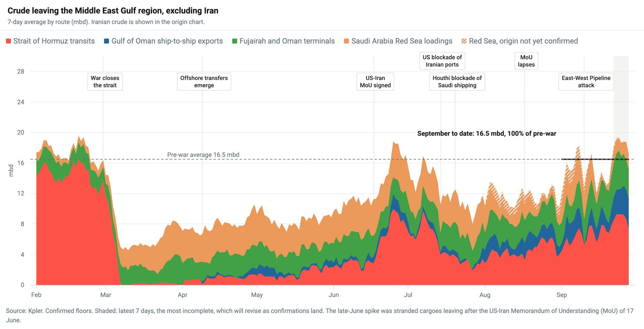The width and height of the screenshot is (644, 329).
Task: Select the US-Iran MoU signed annotation
Action: pyautogui.click(x=375, y=81)
